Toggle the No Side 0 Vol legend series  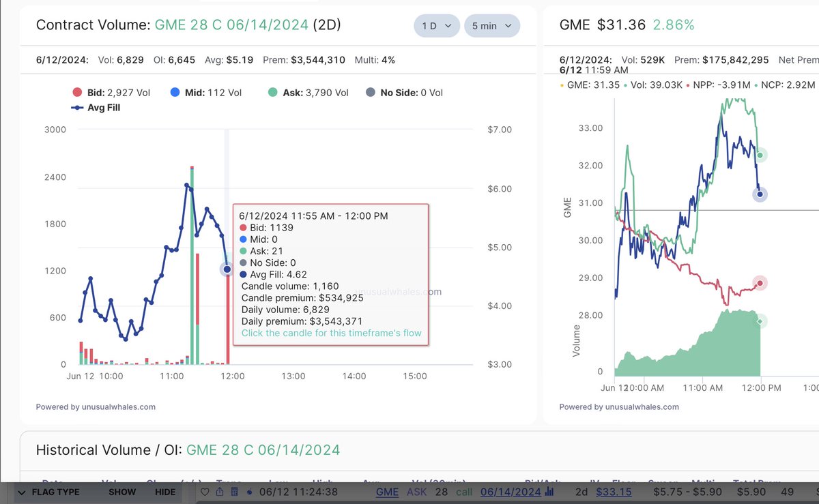point(404,92)
